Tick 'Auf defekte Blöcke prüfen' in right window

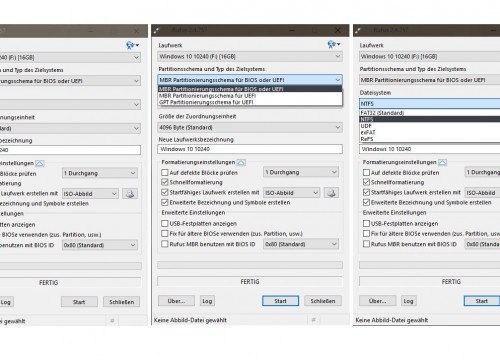(x=366, y=172)
